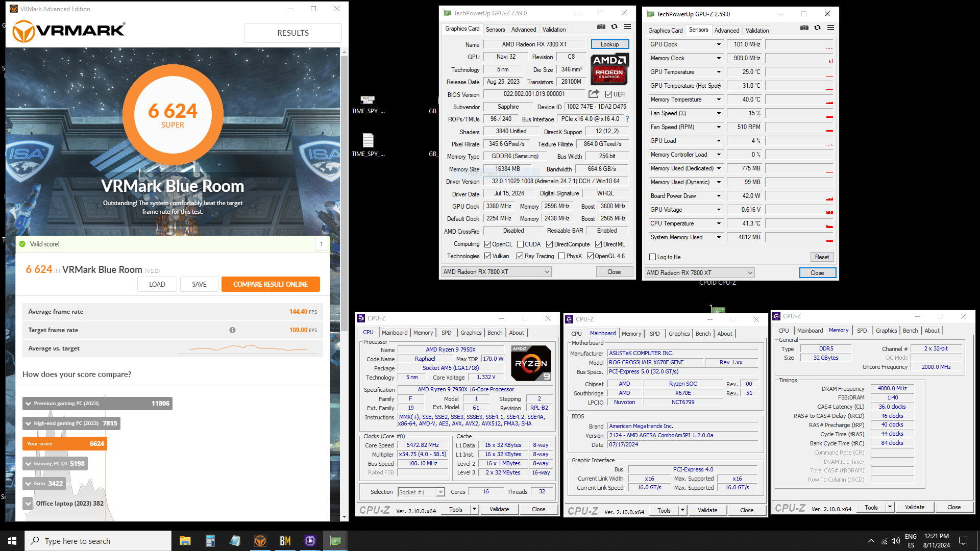Toggle the DirectML checkbox
The image size is (980, 551).
[598, 244]
